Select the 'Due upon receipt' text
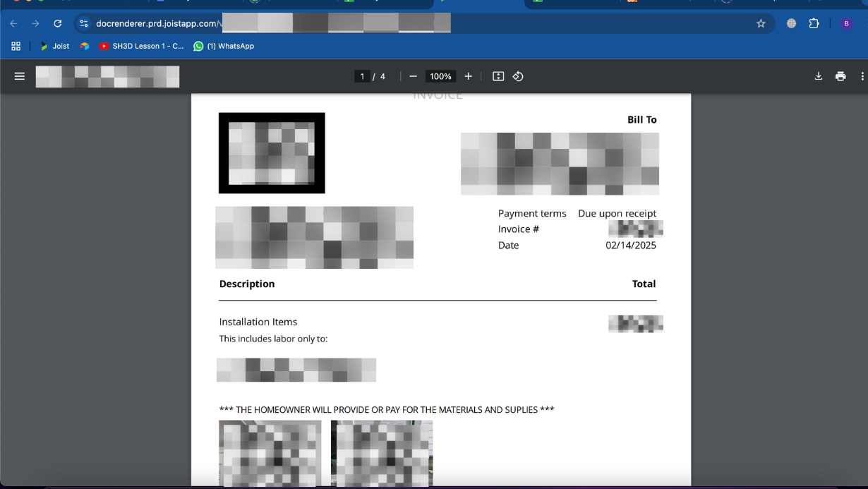 click(617, 213)
